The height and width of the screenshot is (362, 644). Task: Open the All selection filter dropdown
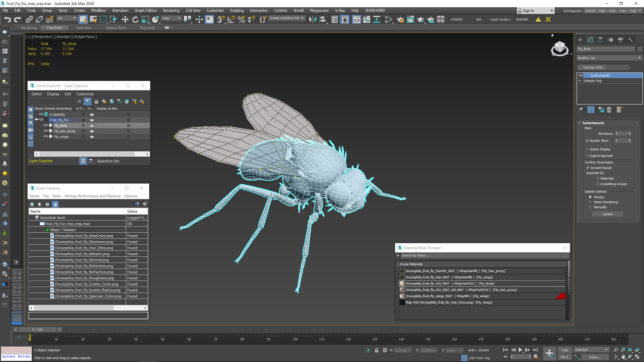tap(67, 18)
